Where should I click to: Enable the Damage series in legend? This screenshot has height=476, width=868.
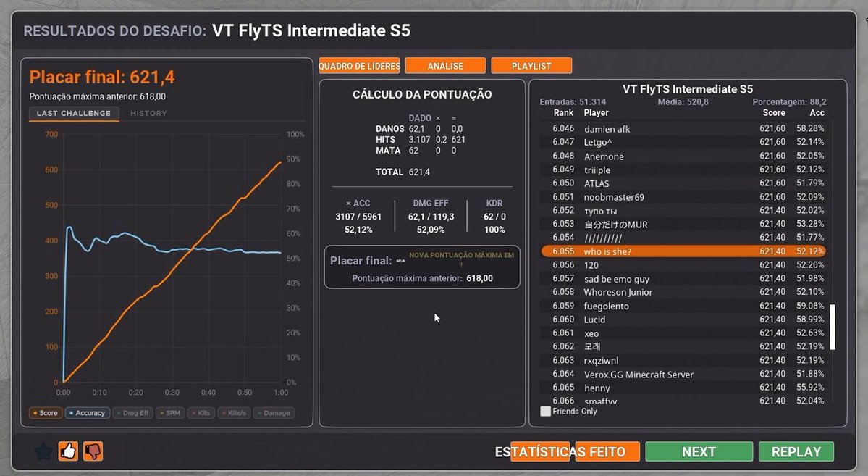click(x=274, y=413)
